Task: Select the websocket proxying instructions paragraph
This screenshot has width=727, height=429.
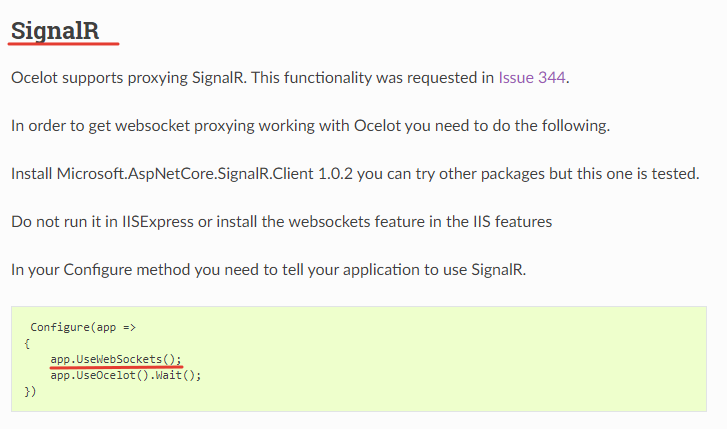Action: (311, 126)
